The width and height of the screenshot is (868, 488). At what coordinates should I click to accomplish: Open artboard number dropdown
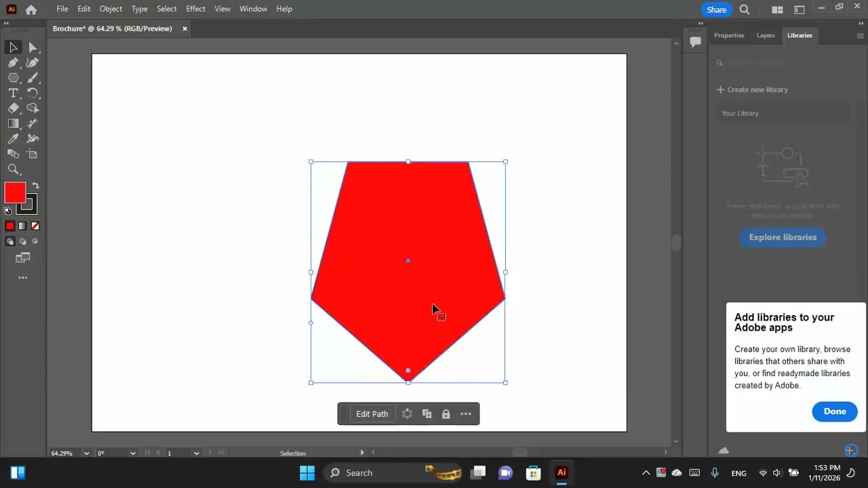coord(196,453)
